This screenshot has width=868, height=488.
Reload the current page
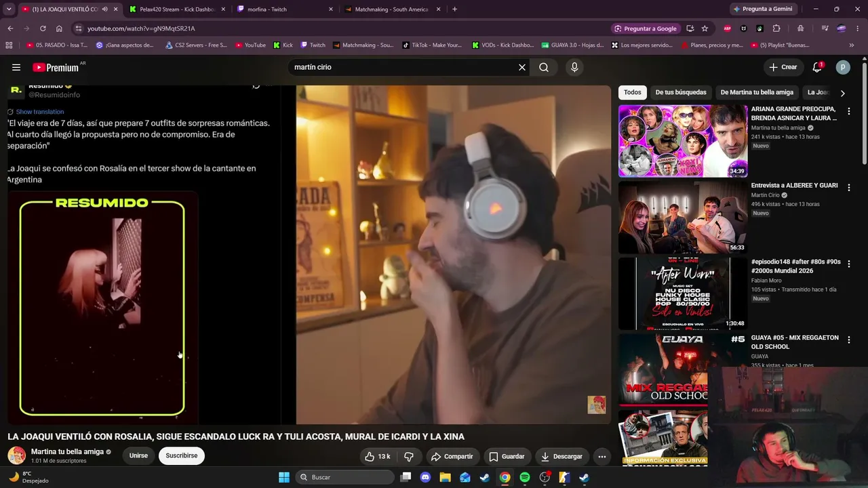click(43, 28)
